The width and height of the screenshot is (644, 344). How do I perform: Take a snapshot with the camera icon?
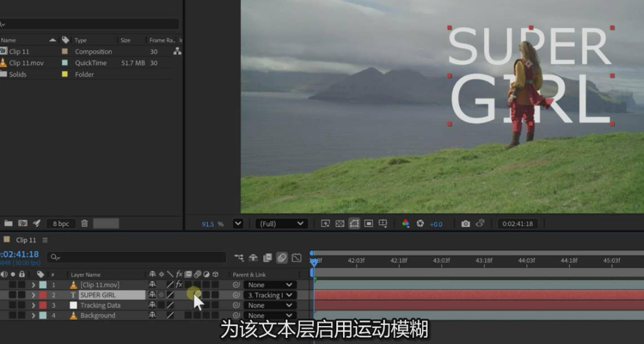[465, 224]
